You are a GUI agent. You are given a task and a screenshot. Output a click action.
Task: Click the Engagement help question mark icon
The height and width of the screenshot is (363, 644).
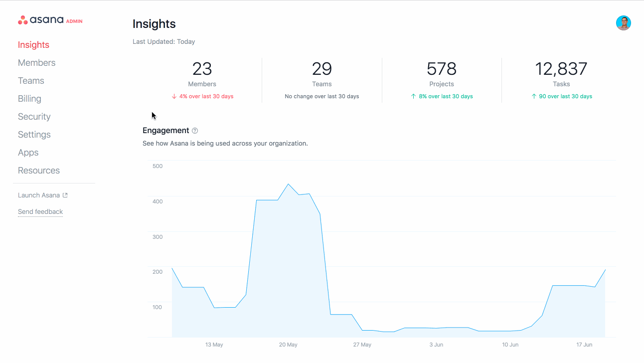(195, 130)
